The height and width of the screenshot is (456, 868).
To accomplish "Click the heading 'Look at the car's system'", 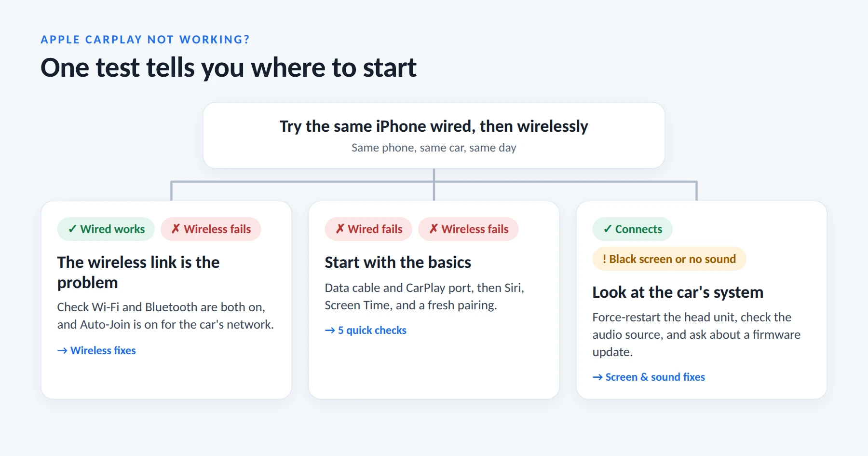I will 678,292.
